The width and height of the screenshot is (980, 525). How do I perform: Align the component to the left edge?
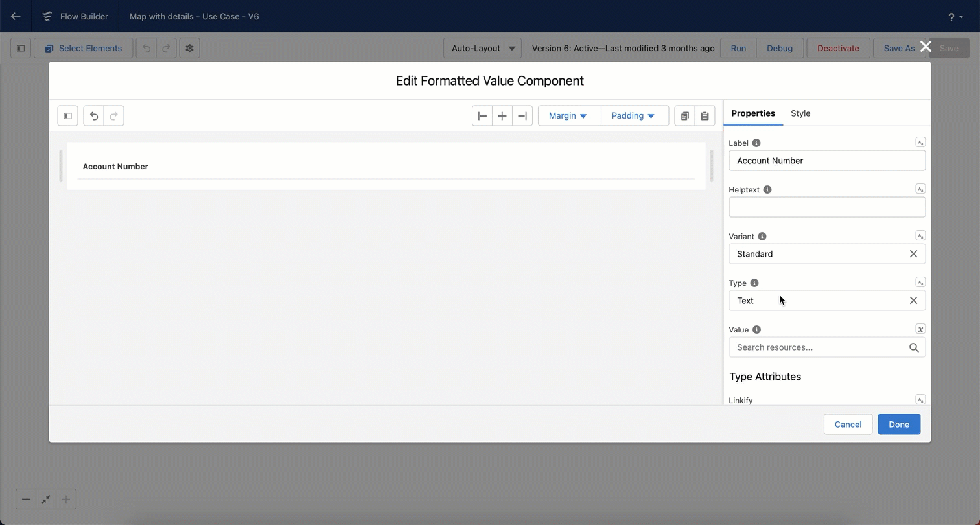click(482, 116)
